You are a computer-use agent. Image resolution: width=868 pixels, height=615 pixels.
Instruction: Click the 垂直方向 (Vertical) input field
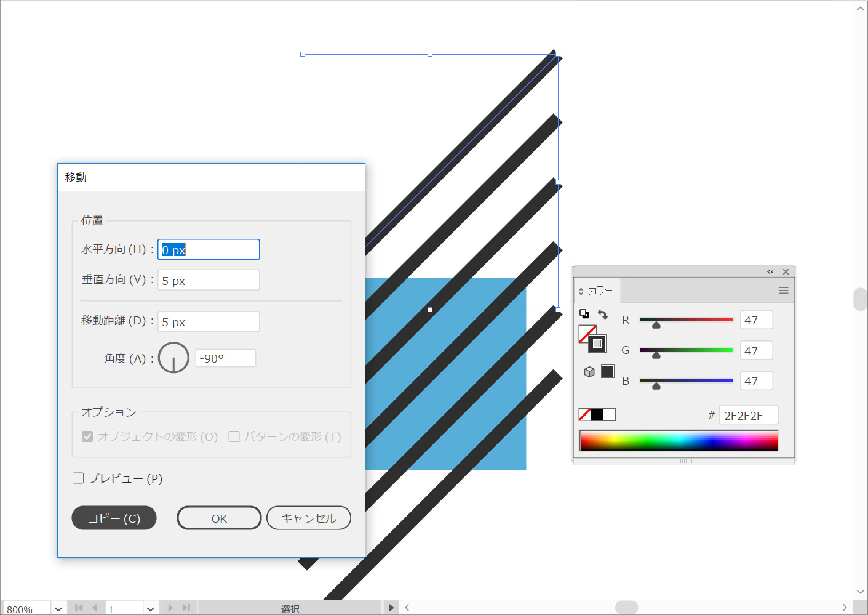(x=209, y=281)
